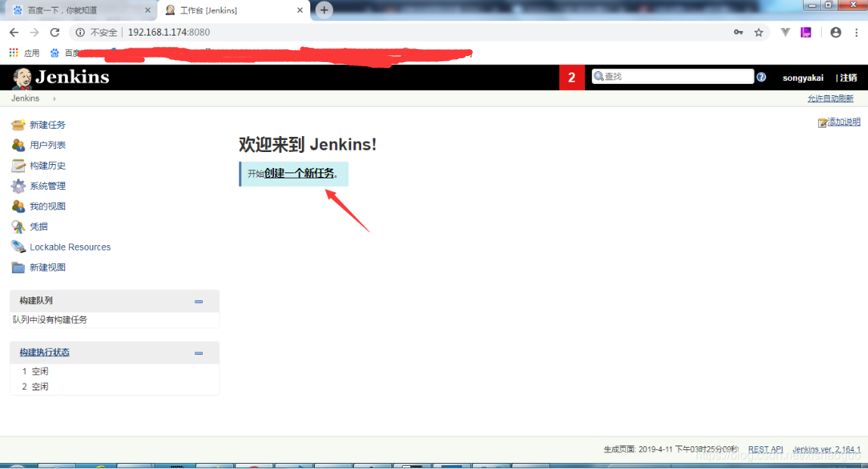Open the REST API footer link
This screenshot has width=868, height=469.
coord(766,449)
